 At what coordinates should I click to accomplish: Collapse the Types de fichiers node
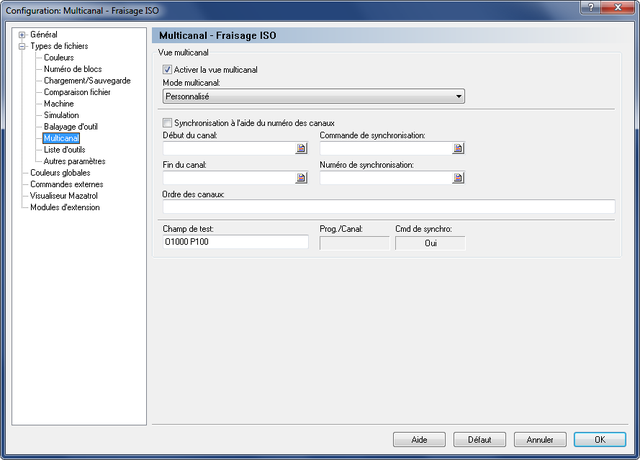22,46
